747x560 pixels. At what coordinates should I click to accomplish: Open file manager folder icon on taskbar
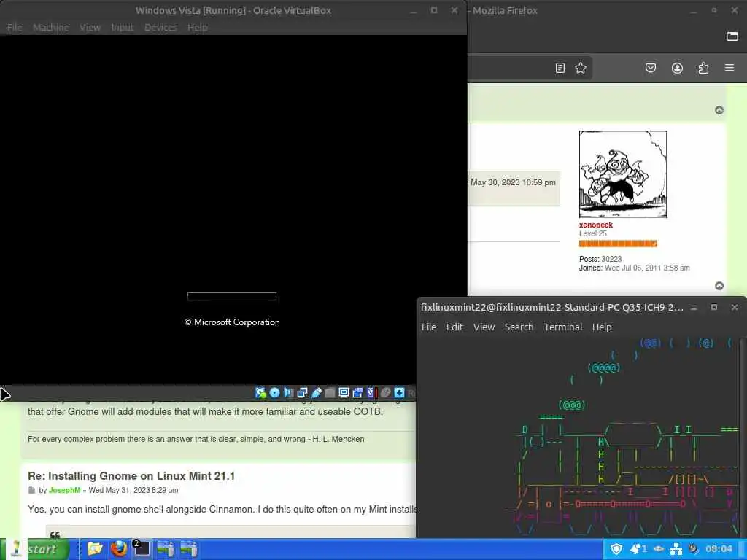coord(95,549)
